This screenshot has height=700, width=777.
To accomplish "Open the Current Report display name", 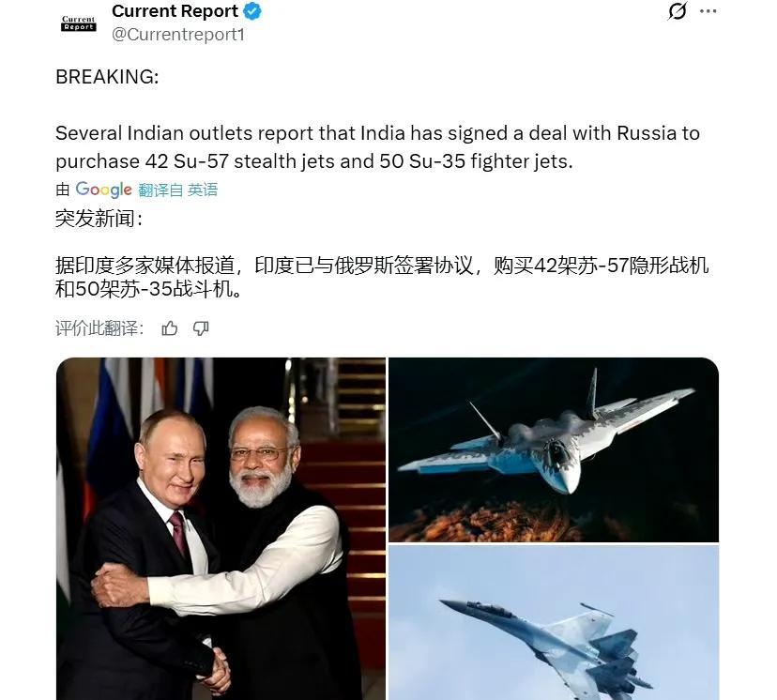I will (175, 11).
